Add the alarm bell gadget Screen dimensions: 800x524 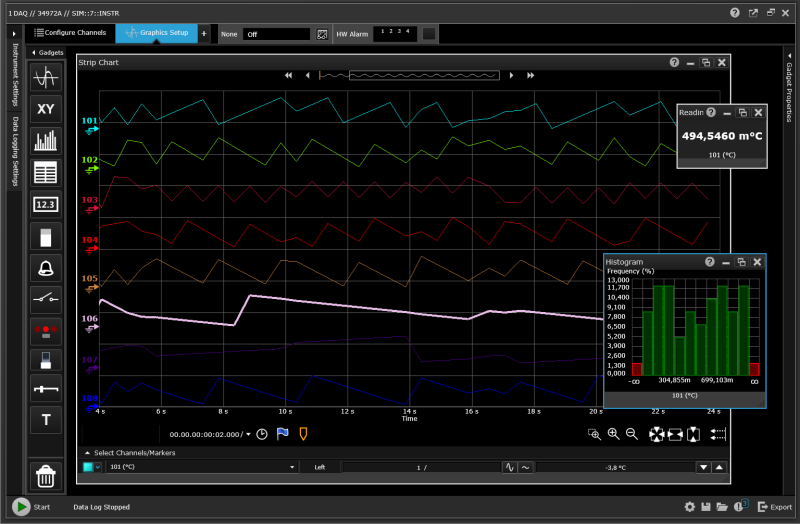point(45,268)
